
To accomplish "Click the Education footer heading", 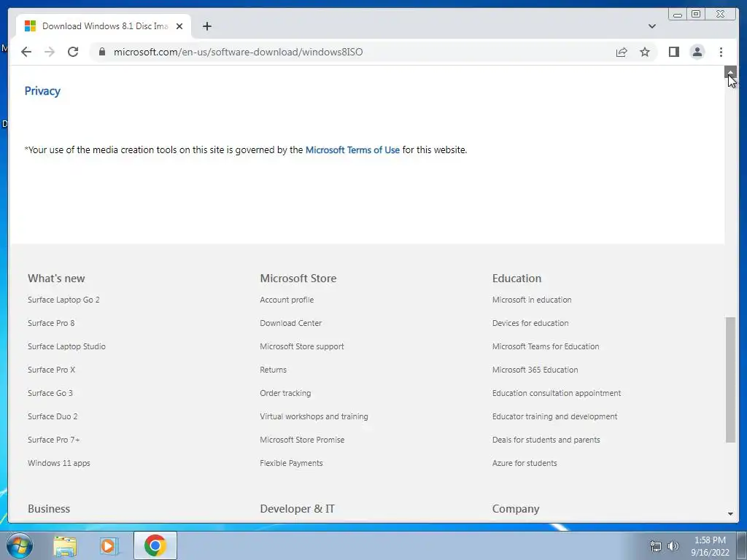I will (x=517, y=278).
